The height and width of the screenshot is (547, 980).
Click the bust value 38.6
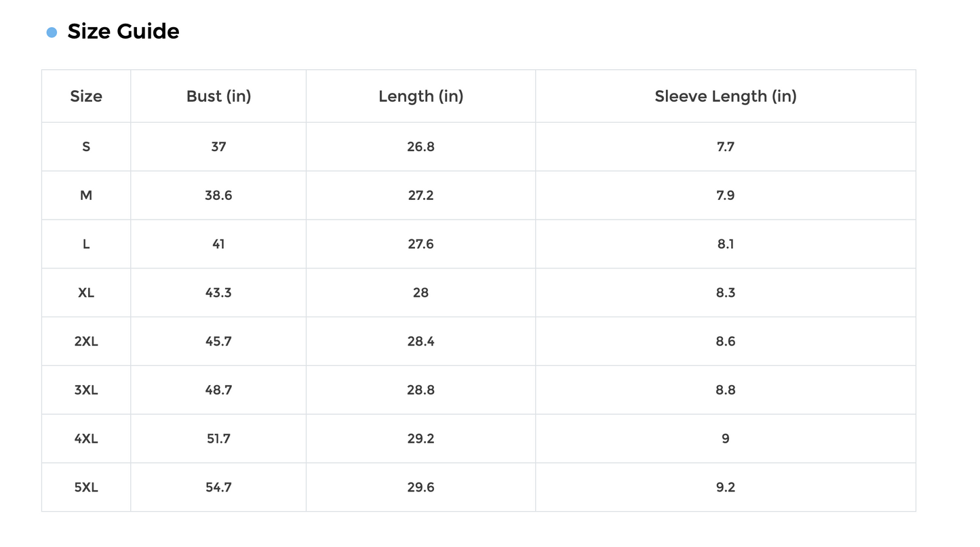click(x=218, y=195)
